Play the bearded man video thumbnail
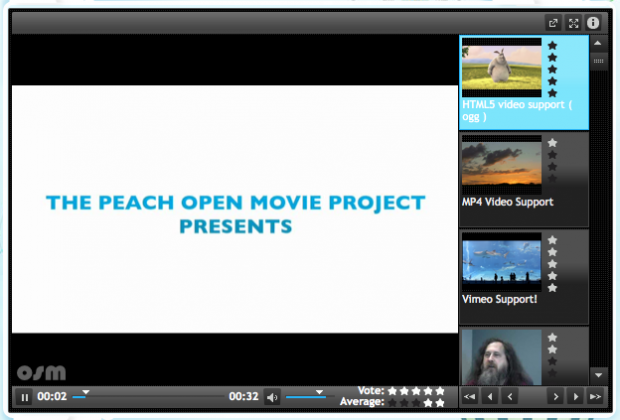 [x=502, y=357]
